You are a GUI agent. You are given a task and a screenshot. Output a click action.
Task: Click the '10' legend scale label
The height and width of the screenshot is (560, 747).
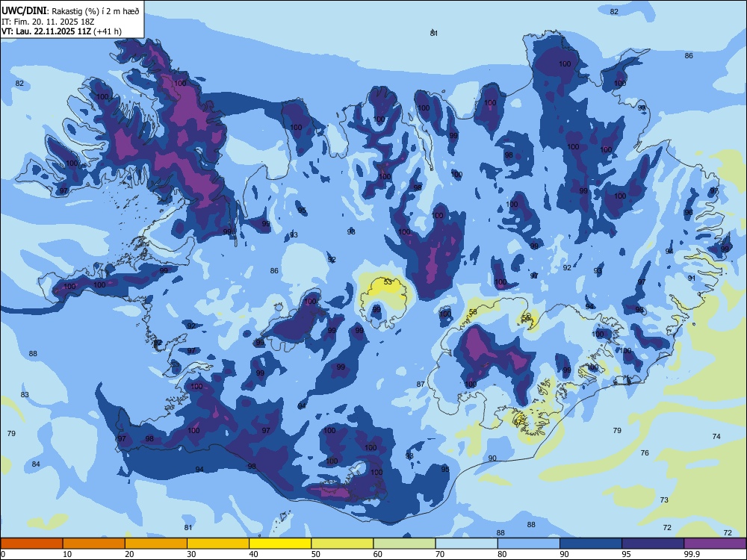[67, 554]
